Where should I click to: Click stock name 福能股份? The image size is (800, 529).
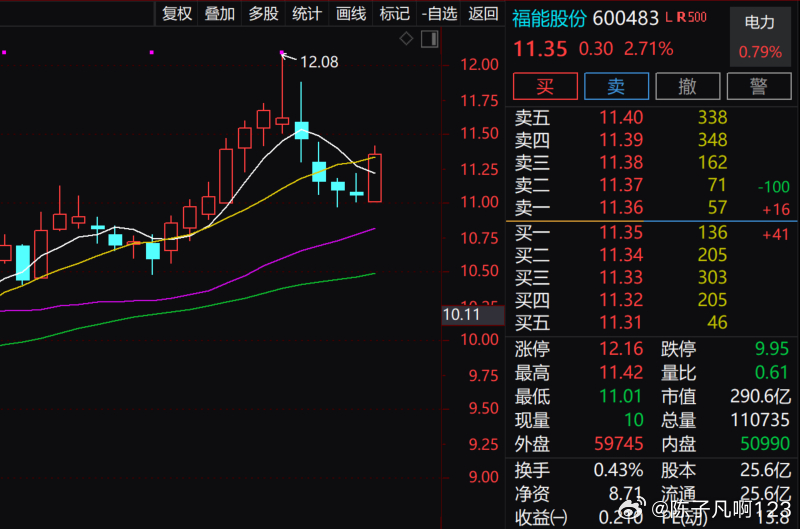coord(549,18)
